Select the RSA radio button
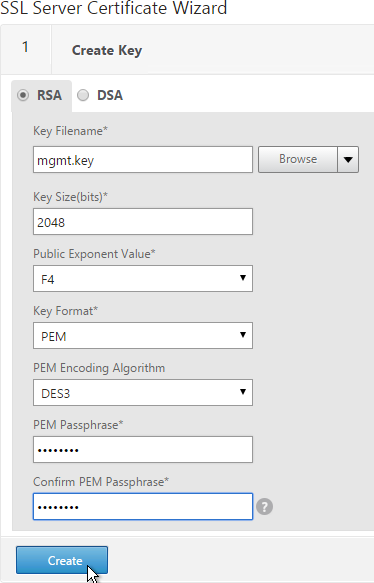The image size is (374, 583). 23,95
